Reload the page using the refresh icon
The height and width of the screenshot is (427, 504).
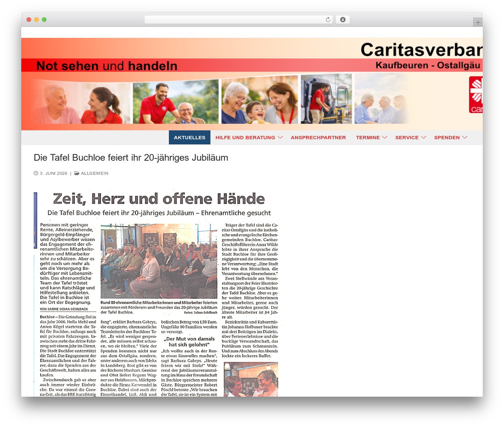[x=328, y=20]
